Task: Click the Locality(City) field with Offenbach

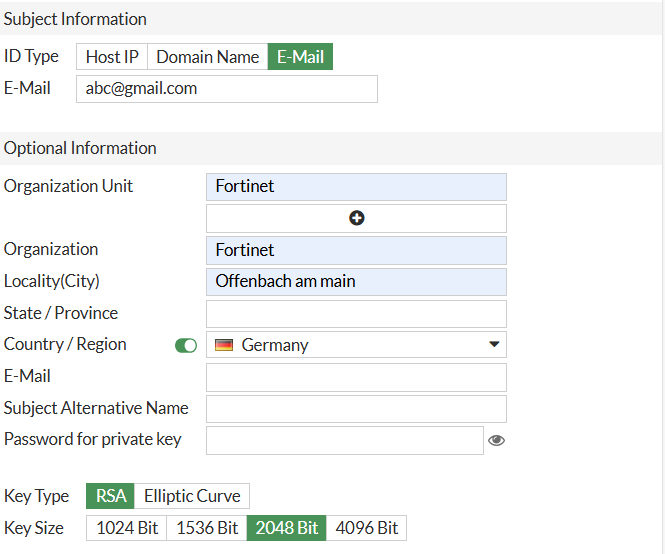Action: coord(356,282)
